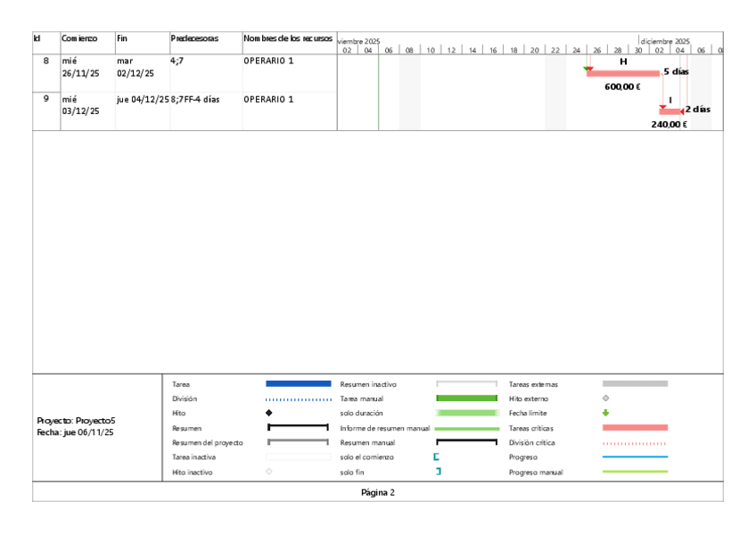756x534 pixels.
Task: Click the Hito externo gray diamond symbol
Action: pyautogui.click(x=605, y=398)
